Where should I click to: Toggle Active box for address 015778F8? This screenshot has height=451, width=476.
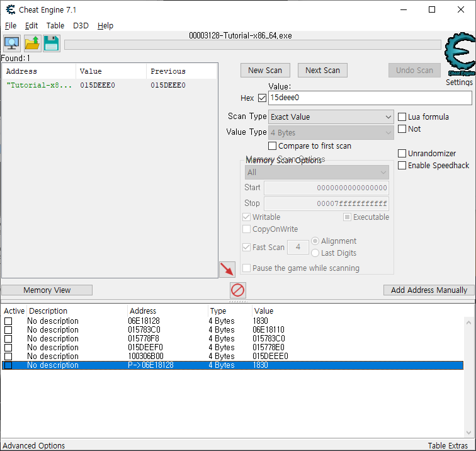[8, 339]
